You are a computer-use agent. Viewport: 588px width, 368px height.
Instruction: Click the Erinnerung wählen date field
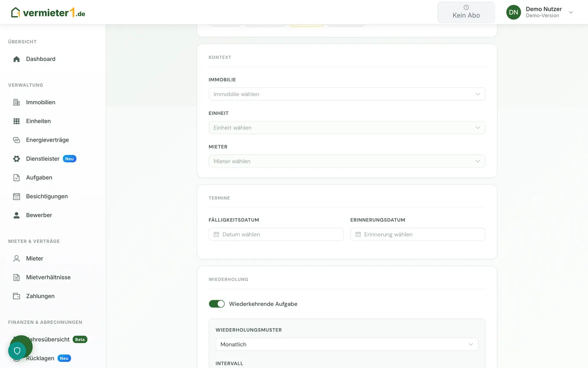(x=418, y=235)
